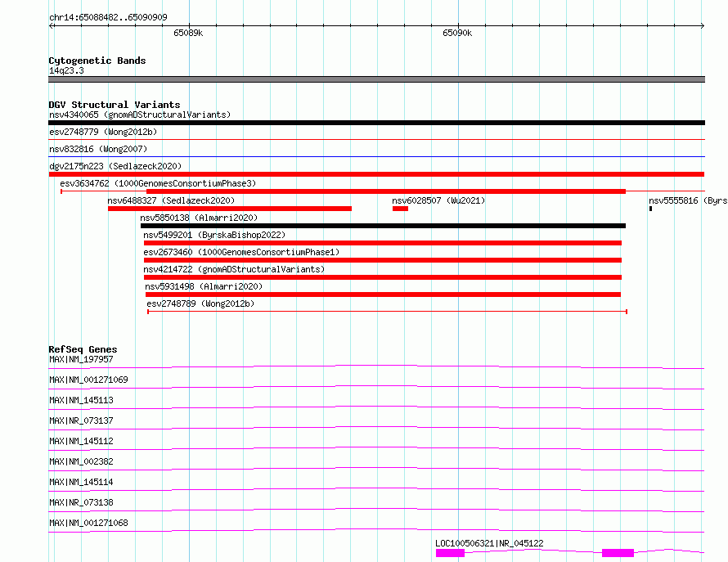Select the nsv5931498 (Almarri2020) label
This screenshot has width=728, height=562.
click(204, 286)
